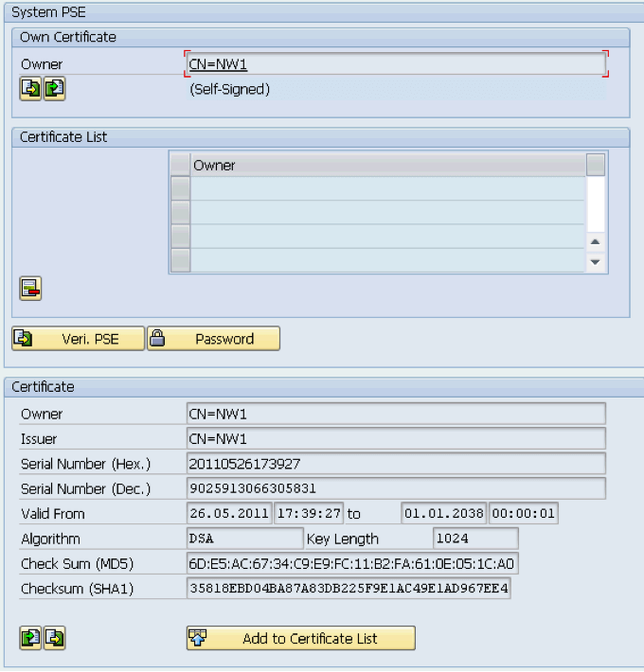Click the Checksum (SHA1) field

pos(349,589)
